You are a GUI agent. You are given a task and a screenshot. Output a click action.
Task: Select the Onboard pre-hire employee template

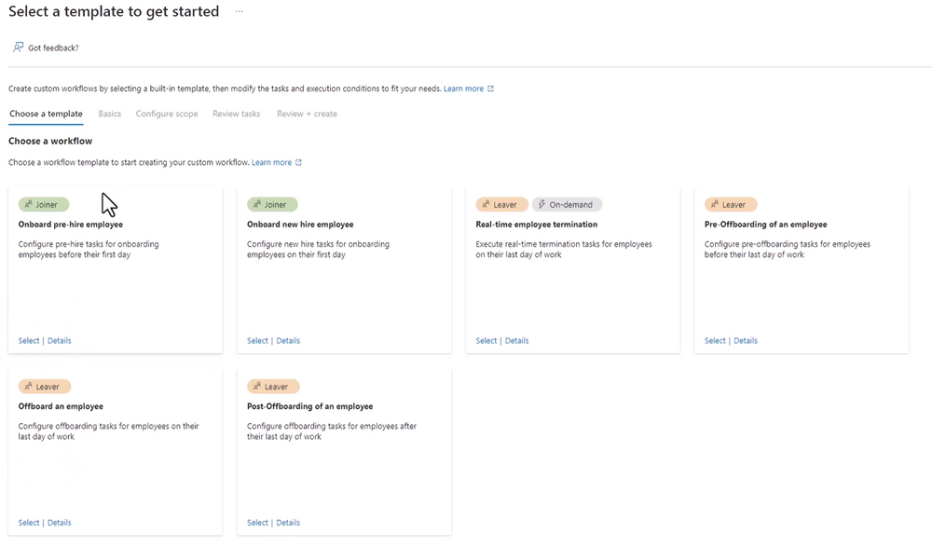coord(28,340)
